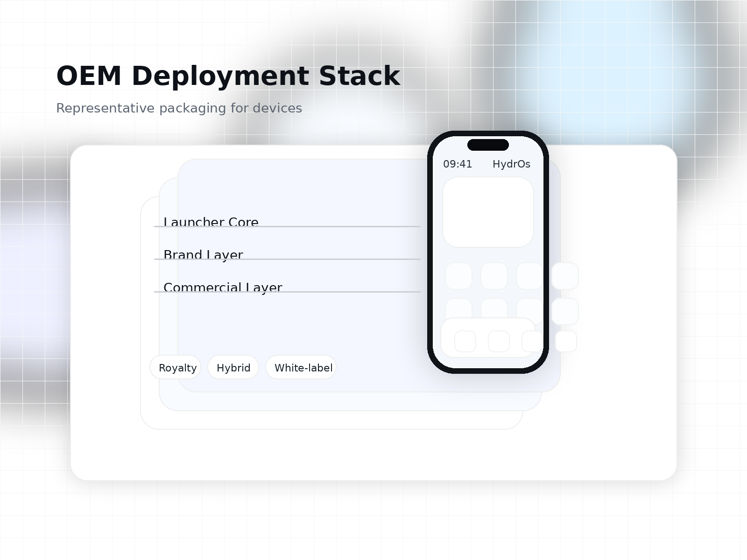Select the White-label pill

(300, 368)
